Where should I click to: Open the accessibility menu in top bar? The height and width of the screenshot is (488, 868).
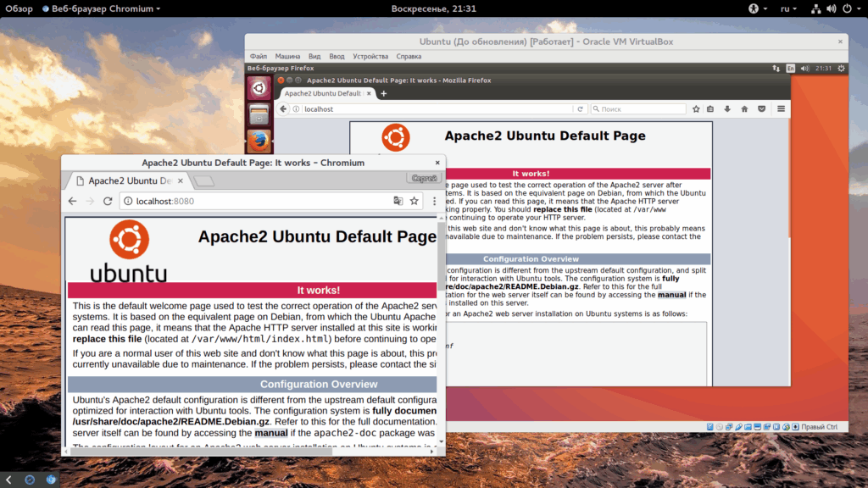[758, 8]
